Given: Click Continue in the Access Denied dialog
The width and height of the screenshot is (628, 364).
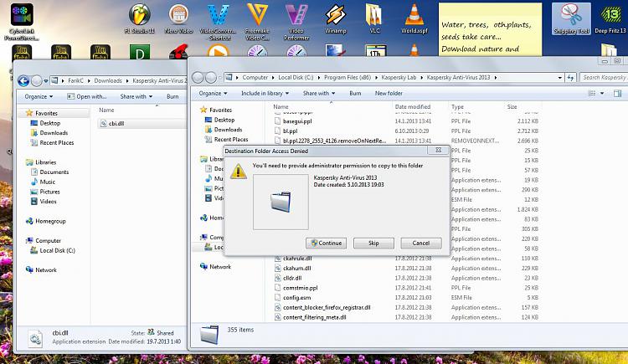Looking at the screenshot, I should 326,243.
